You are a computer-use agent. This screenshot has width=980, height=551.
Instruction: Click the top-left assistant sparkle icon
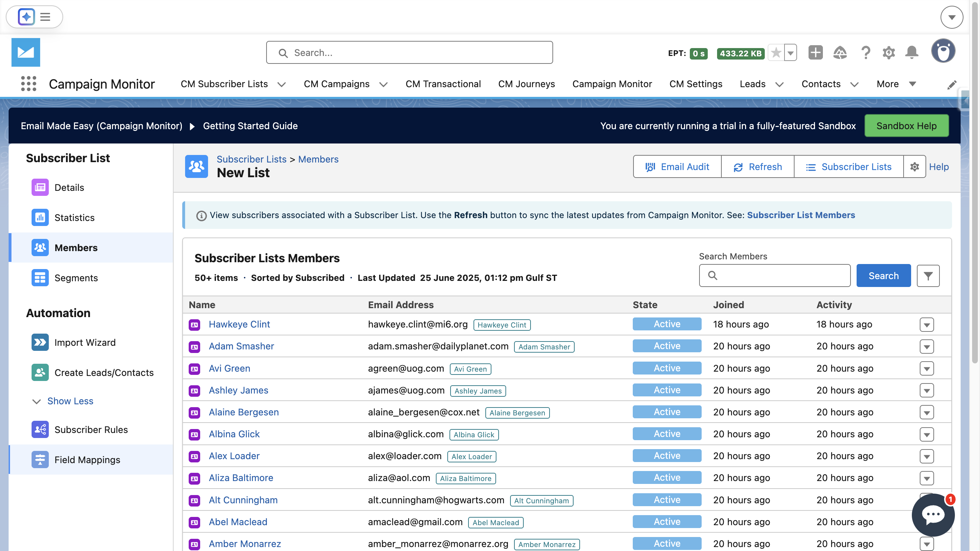point(26,17)
